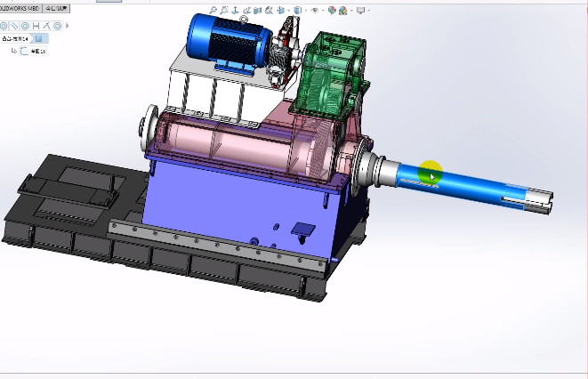Open the View Settings dropdown arrow
Image resolution: width=588 pixels, height=379 pixels.
tap(368, 11)
